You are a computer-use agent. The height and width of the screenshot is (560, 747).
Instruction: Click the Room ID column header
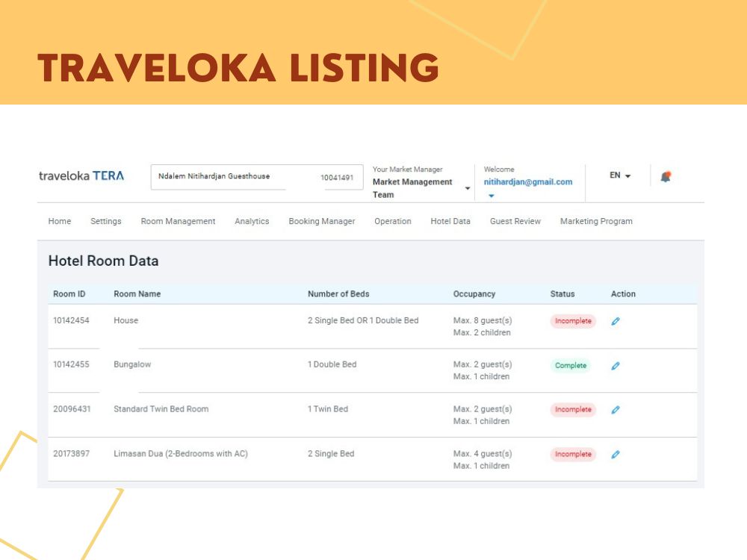69,293
